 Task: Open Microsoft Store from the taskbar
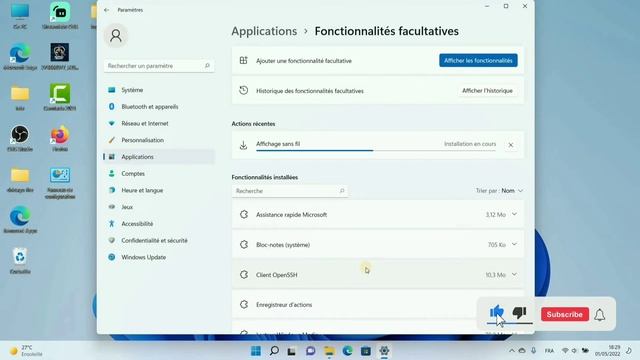pyautogui.click(x=366, y=351)
